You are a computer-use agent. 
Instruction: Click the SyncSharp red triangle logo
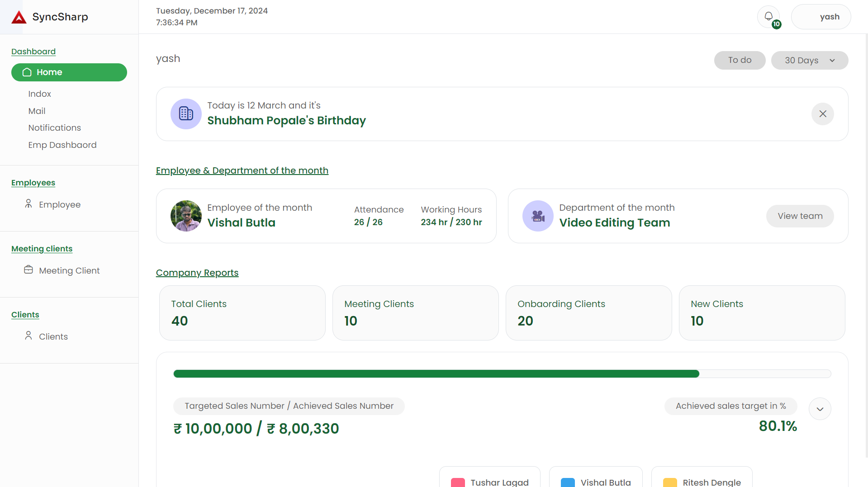(19, 17)
